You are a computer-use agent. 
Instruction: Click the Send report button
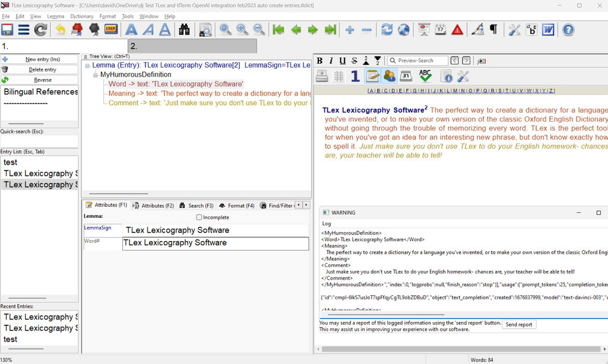click(519, 324)
